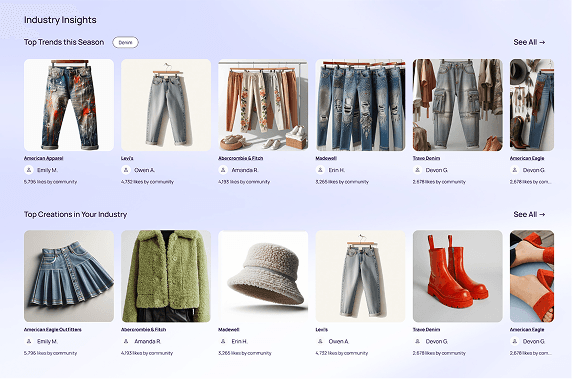Click the Madewell brand name in Top Trends
The image size is (572, 379).
click(326, 158)
